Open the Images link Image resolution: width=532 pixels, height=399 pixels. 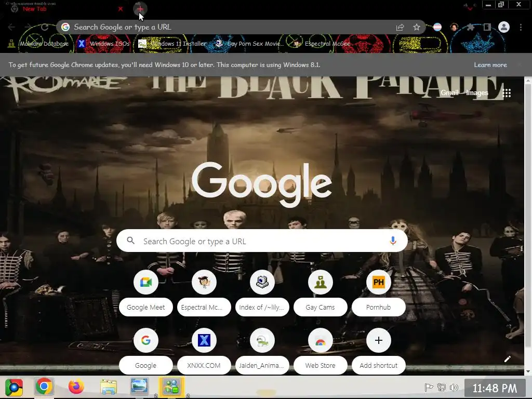coord(477,92)
